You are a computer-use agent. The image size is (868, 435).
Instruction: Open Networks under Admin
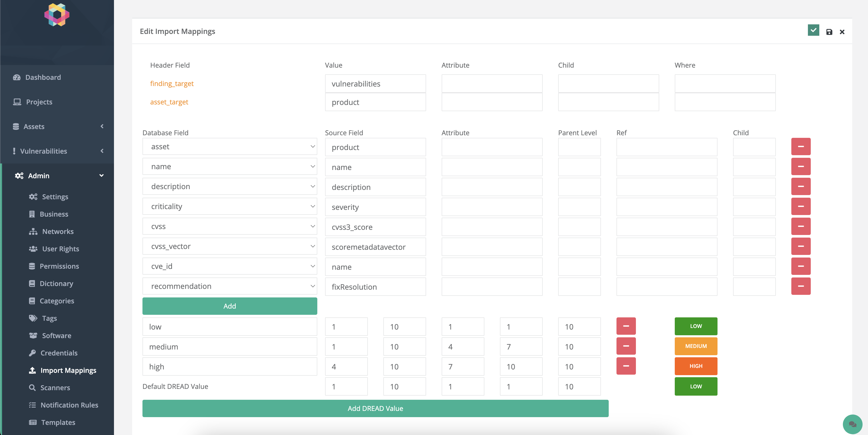pos(51,231)
